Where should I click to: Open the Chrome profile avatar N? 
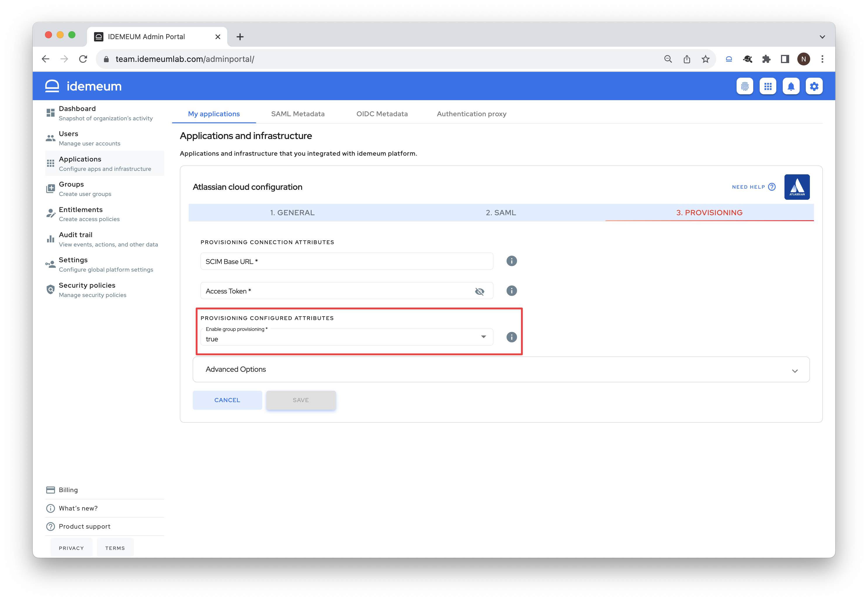pyautogui.click(x=804, y=59)
